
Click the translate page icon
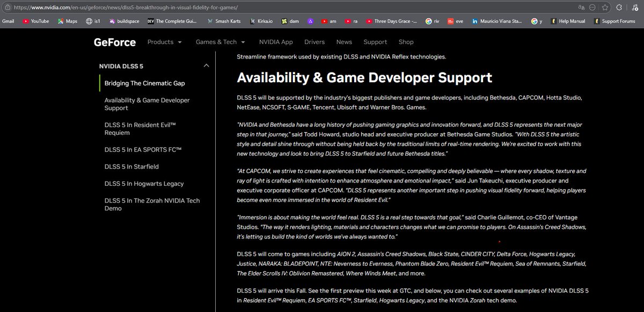581,8
